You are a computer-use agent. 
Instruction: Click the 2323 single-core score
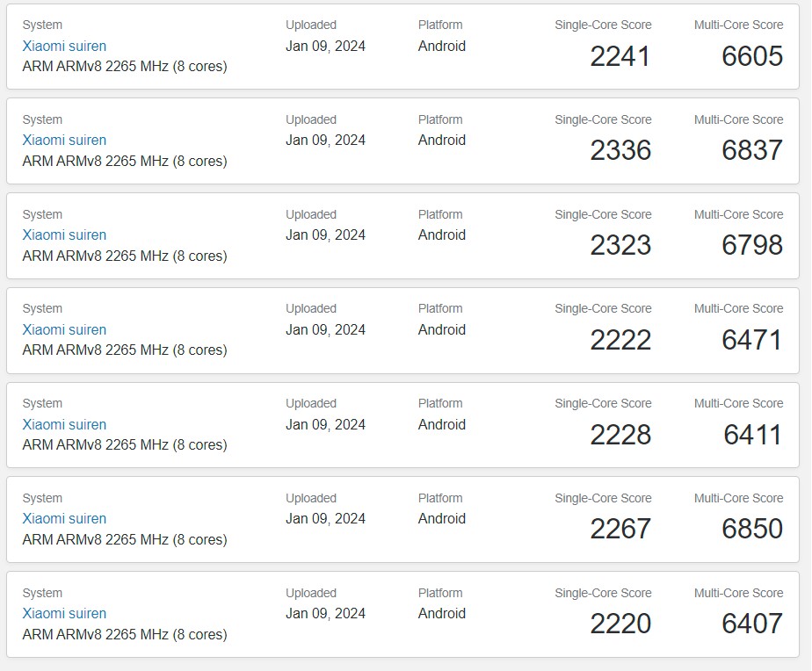[x=620, y=245]
